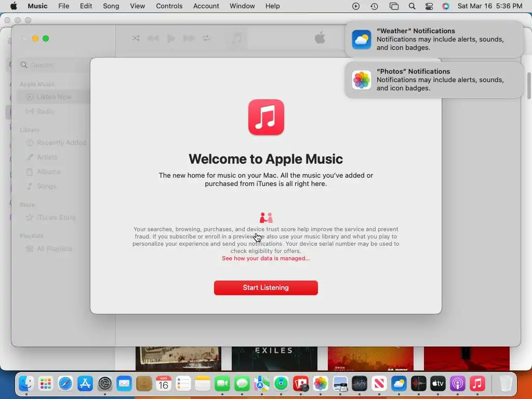Open the Apple menu
Image resolution: width=532 pixels, height=399 pixels.
(14, 6)
